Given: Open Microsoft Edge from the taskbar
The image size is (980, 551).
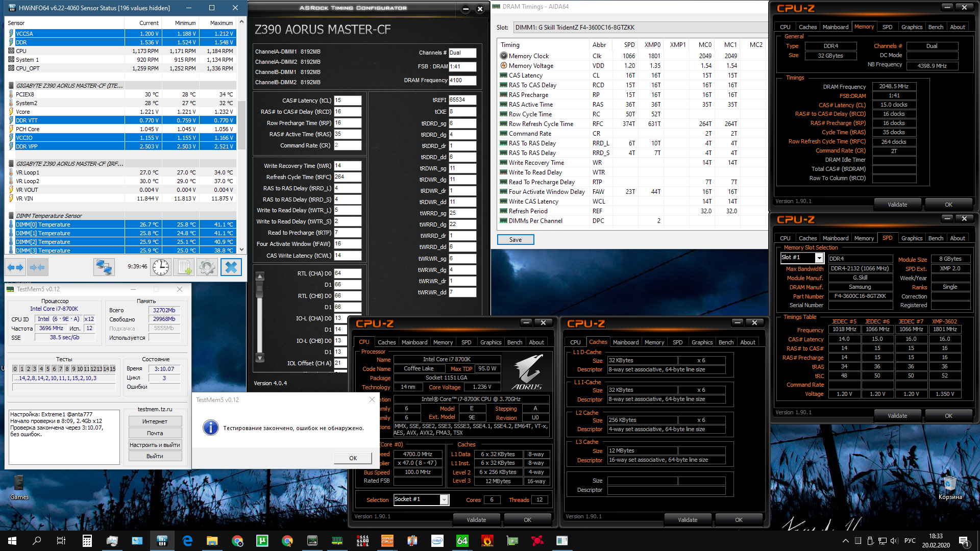Looking at the screenshot, I should [x=187, y=541].
